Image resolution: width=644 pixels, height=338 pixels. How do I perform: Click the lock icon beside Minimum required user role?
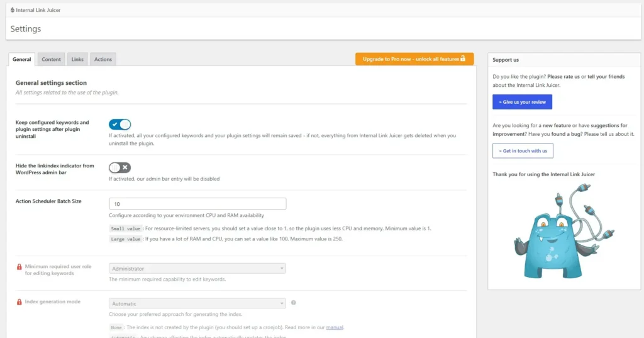coord(19,267)
